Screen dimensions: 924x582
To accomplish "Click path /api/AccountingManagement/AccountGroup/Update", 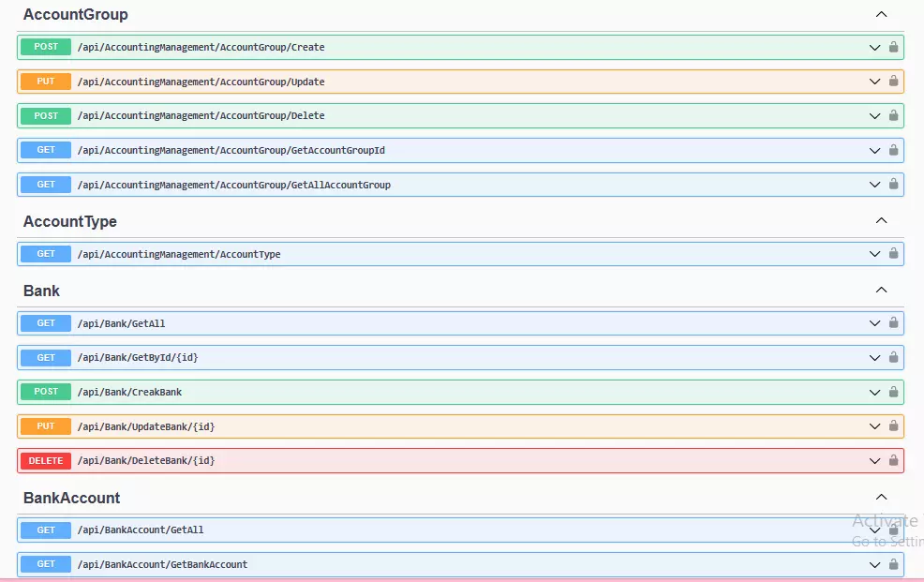I will click(x=201, y=82).
